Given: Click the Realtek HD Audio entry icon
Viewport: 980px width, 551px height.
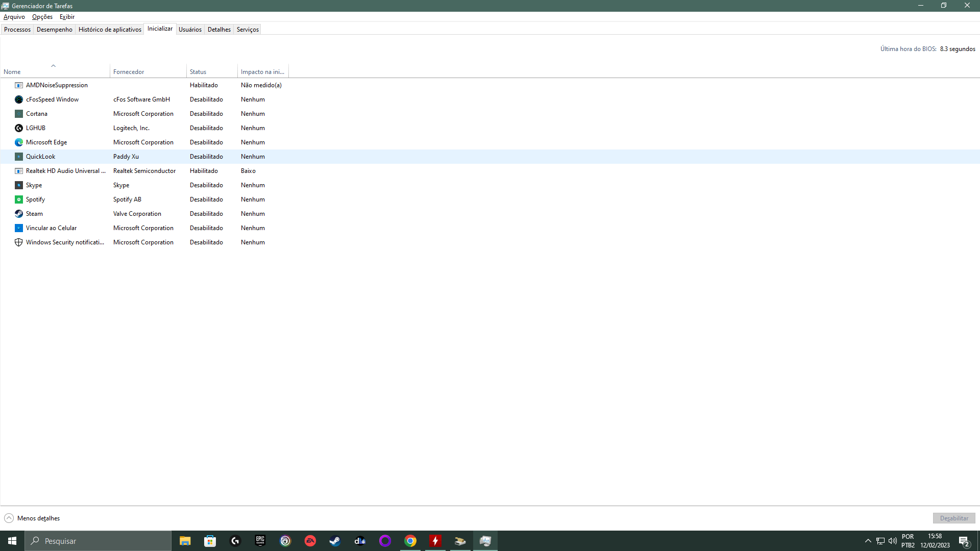Looking at the screenshot, I should pyautogui.click(x=19, y=171).
